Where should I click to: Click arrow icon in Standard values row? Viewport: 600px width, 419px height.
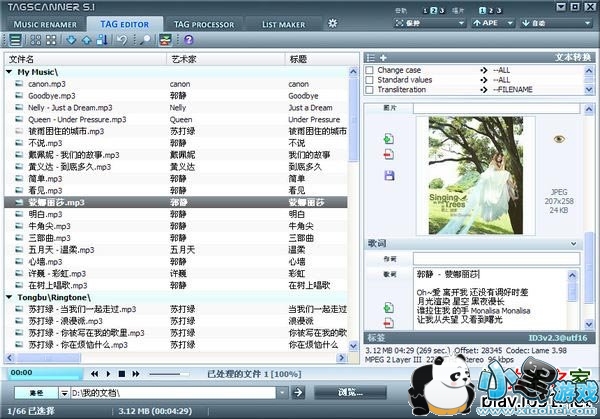484,80
